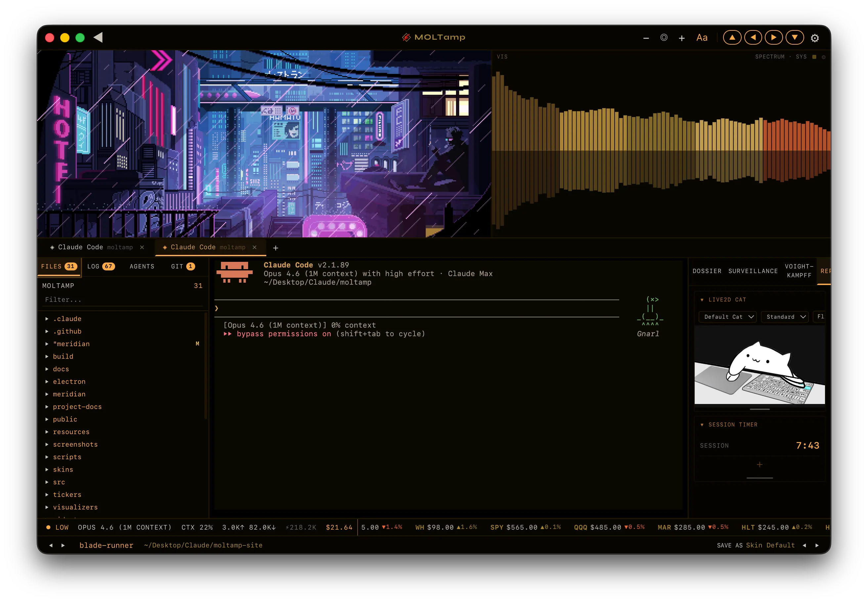
Task: Close the active Claude Code moltamp tab
Action: point(254,247)
